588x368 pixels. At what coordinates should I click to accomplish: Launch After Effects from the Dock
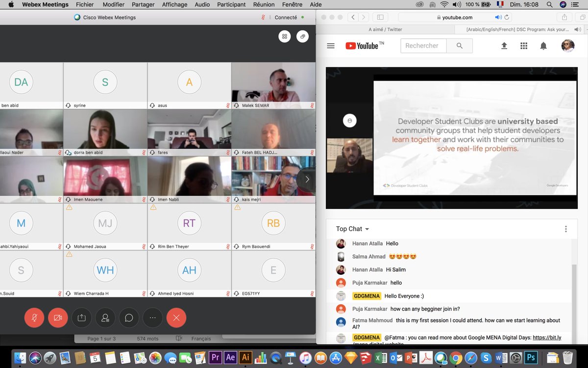click(x=230, y=358)
